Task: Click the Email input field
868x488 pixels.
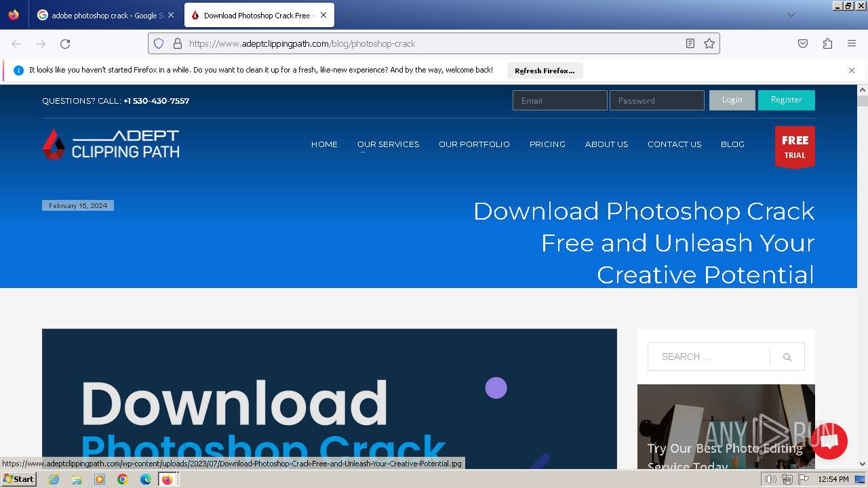Action: (x=559, y=100)
